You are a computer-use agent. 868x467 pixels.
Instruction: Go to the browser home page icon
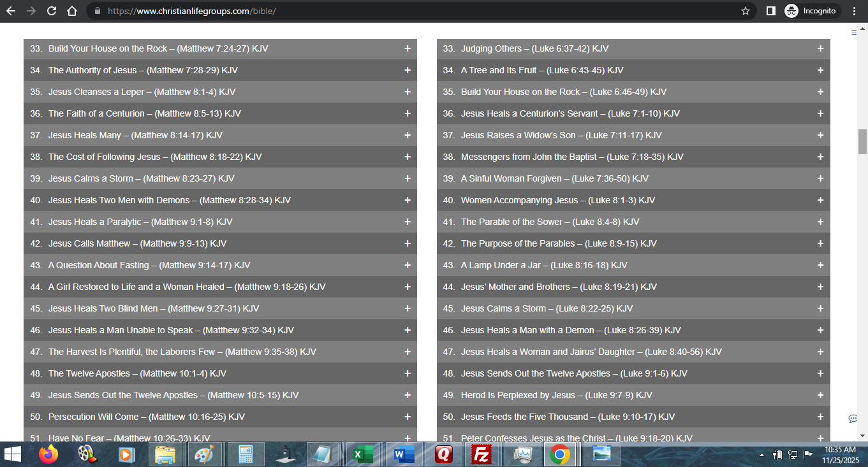[72, 11]
